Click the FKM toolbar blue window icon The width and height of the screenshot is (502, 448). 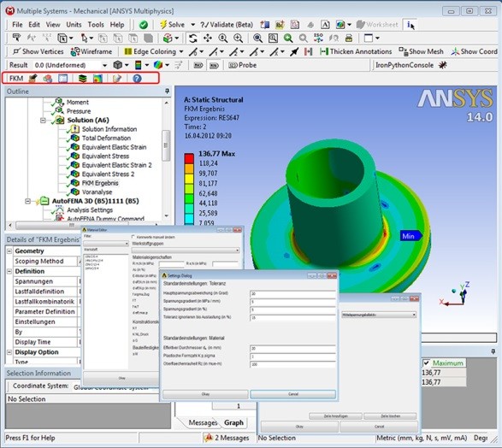click(x=62, y=79)
